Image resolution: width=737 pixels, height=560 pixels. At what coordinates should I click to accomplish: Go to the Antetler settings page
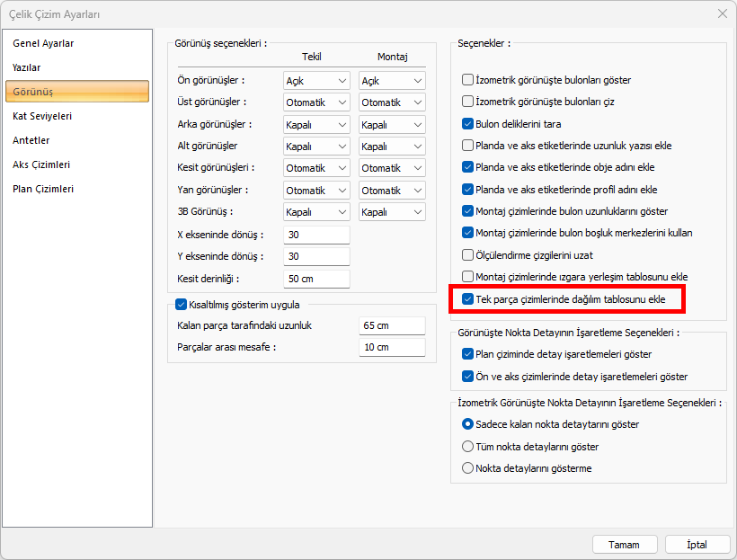pos(31,140)
